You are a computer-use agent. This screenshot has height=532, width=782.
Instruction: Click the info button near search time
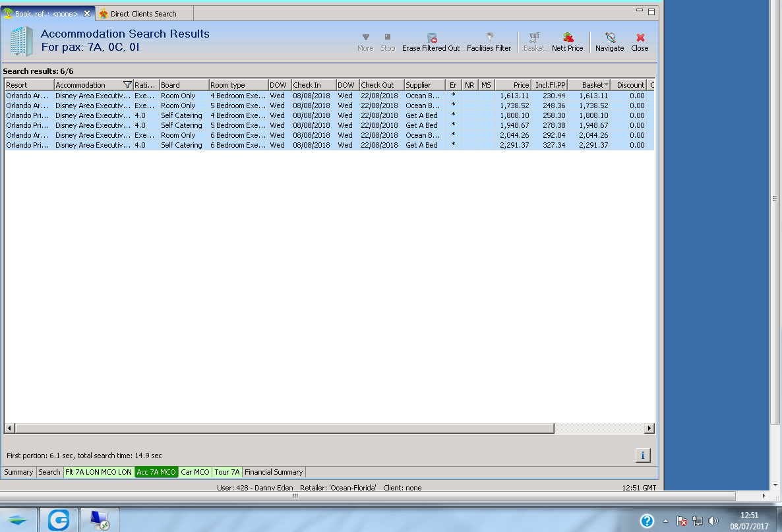pos(643,456)
